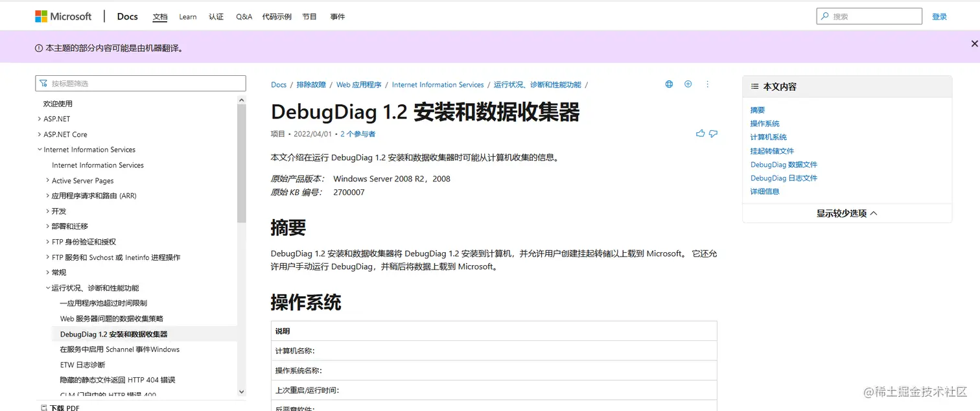This screenshot has width=980, height=411.
Task: Click Docs breadcrumb link
Action: click(279, 85)
